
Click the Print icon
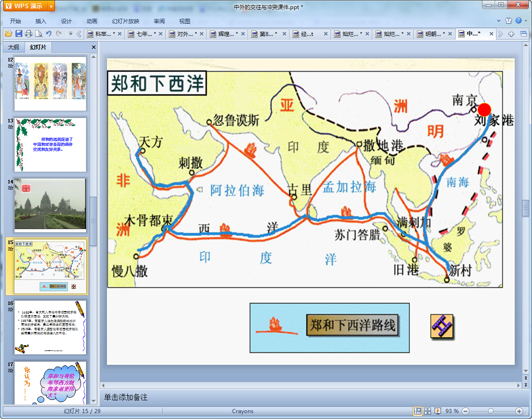(x=29, y=34)
